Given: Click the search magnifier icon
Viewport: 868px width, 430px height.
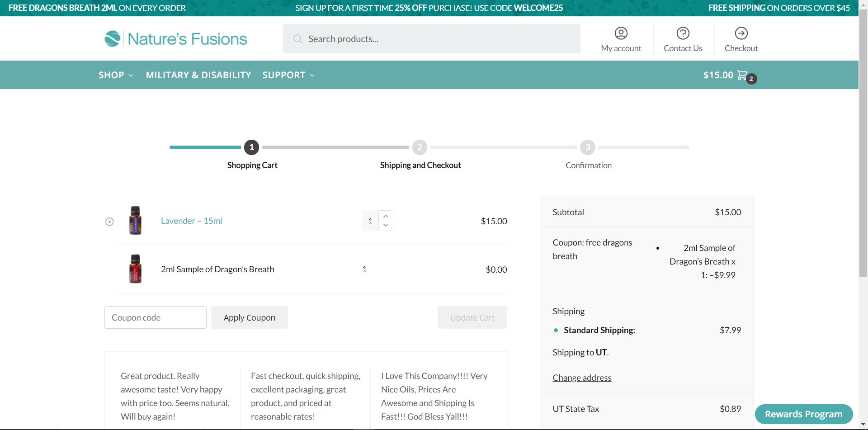Looking at the screenshot, I should click(x=298, y=39).
